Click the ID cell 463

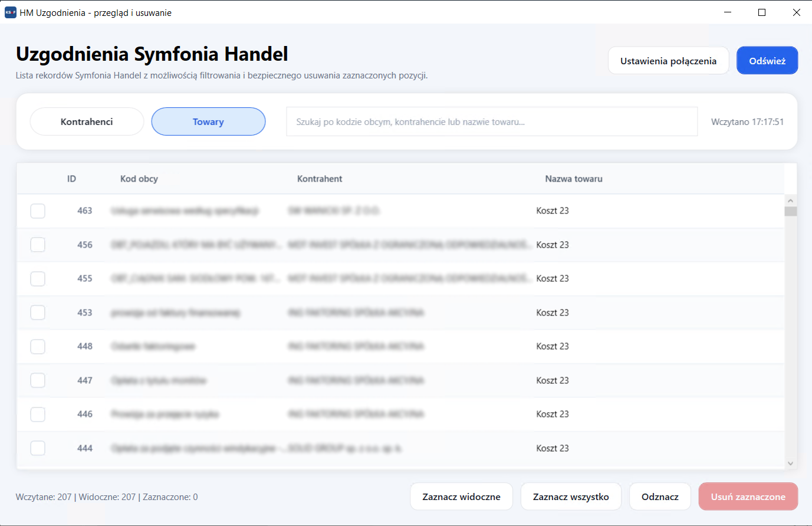[85, 211]
